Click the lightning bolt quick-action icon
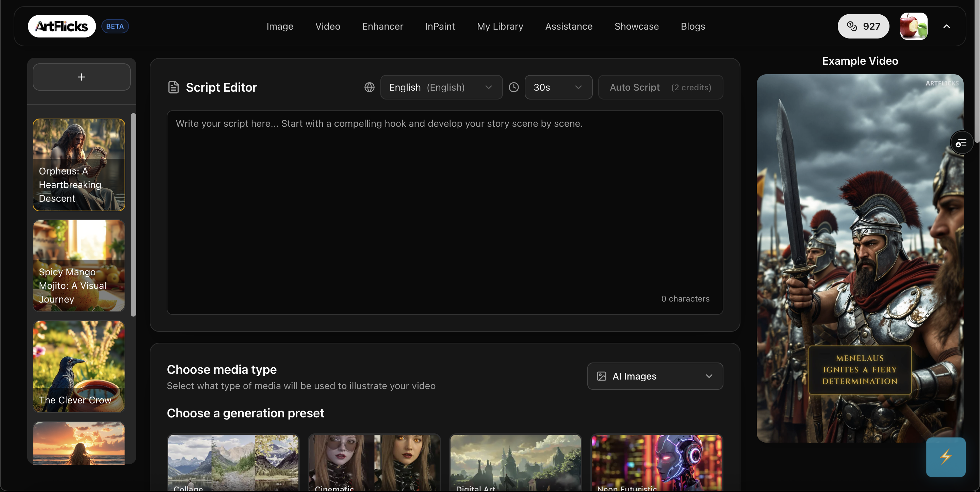Screen dimensions: 980x492 (946, 457)
